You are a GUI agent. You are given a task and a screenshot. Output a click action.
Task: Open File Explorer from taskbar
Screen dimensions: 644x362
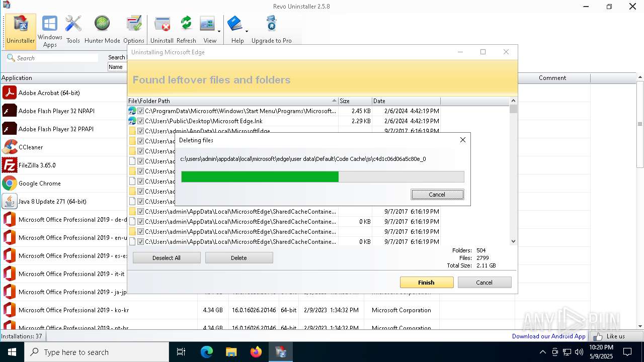tap(231, 352)
